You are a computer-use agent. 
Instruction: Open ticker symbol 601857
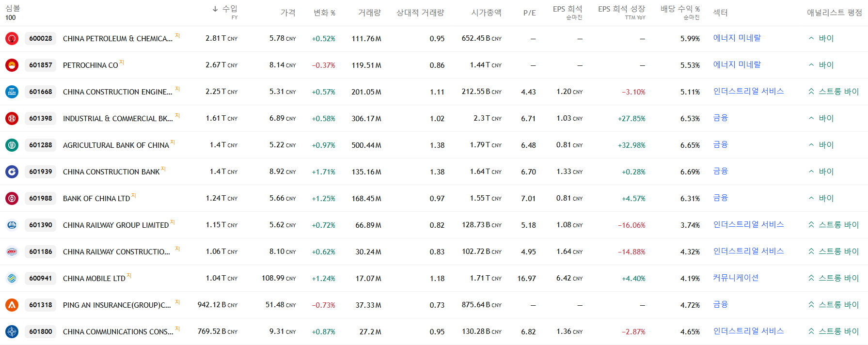click(x=41, y=65)
